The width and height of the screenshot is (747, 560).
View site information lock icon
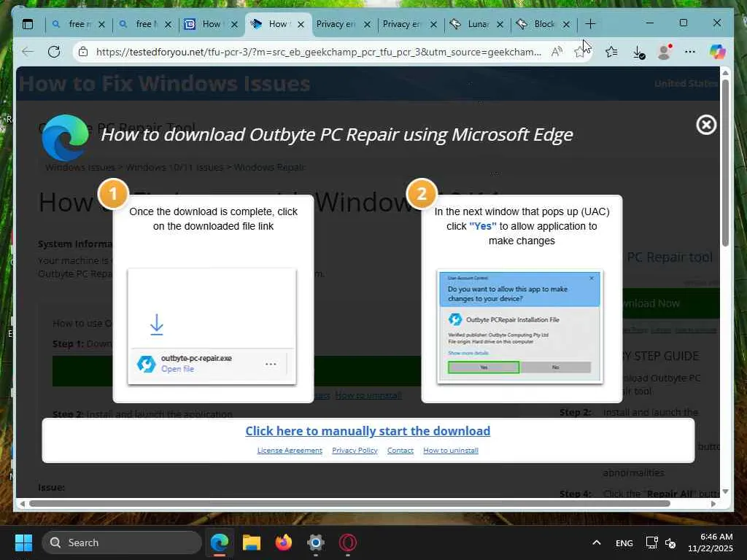[x=83, y=52]
